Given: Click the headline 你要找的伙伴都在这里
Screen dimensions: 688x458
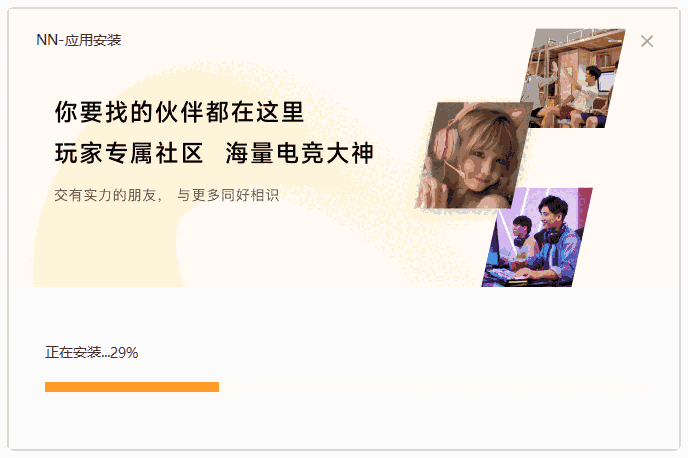Looking at the screenshot, I should coord(179,111).
